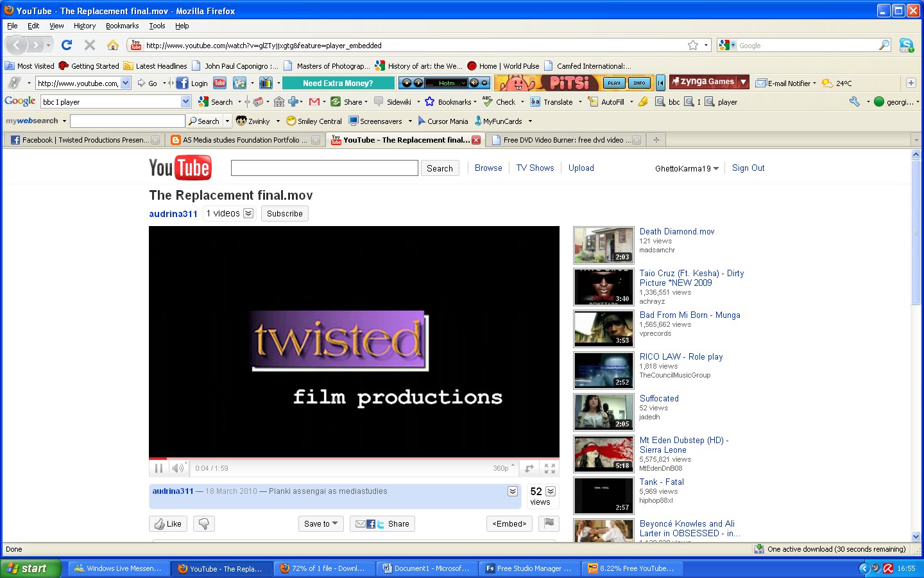Open the Bookmarks menu
Screen dimensions: 924x578
(x=122, y=26)
